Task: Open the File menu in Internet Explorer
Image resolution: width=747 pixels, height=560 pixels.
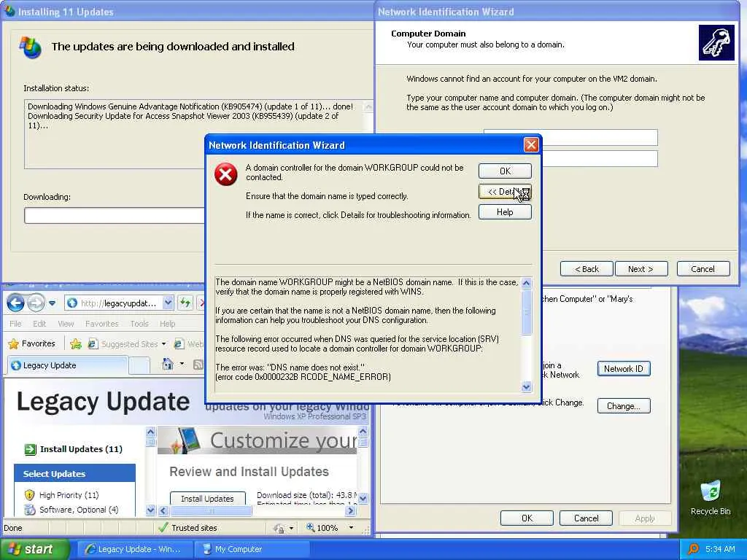Action: (x=15, y=324)
